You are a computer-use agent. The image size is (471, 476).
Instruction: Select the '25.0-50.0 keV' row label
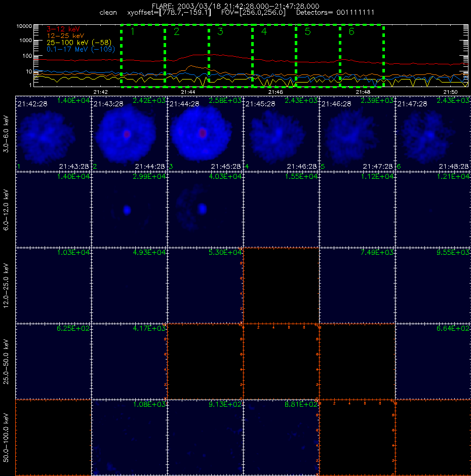6,362
